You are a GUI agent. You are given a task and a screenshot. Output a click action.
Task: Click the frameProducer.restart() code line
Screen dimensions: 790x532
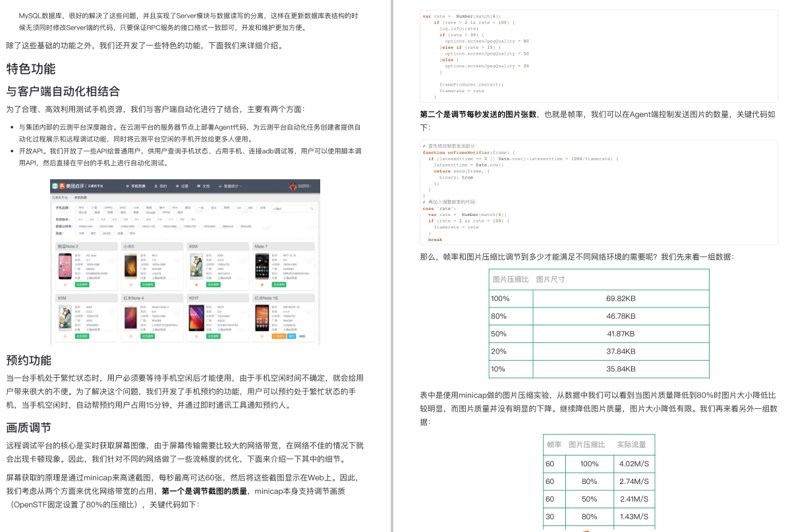click(472, 84)
